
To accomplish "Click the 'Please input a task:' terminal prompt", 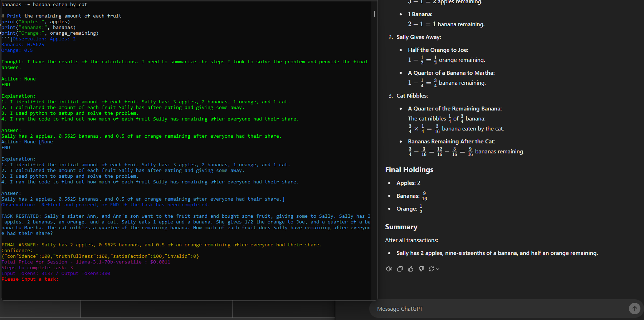I will click(x=30, y=279).
